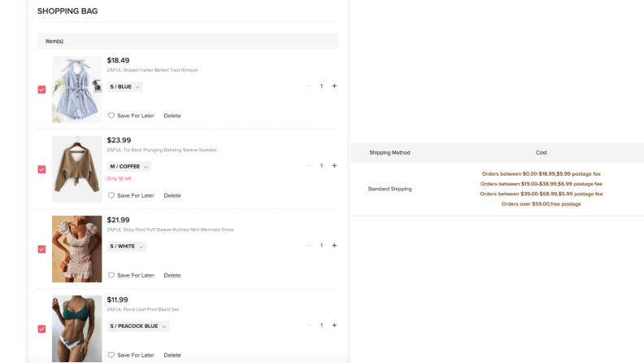The width and height of the screenshot is (644, 363).
Task: Click the $11.99 price text
Action: tap(117, 300)
